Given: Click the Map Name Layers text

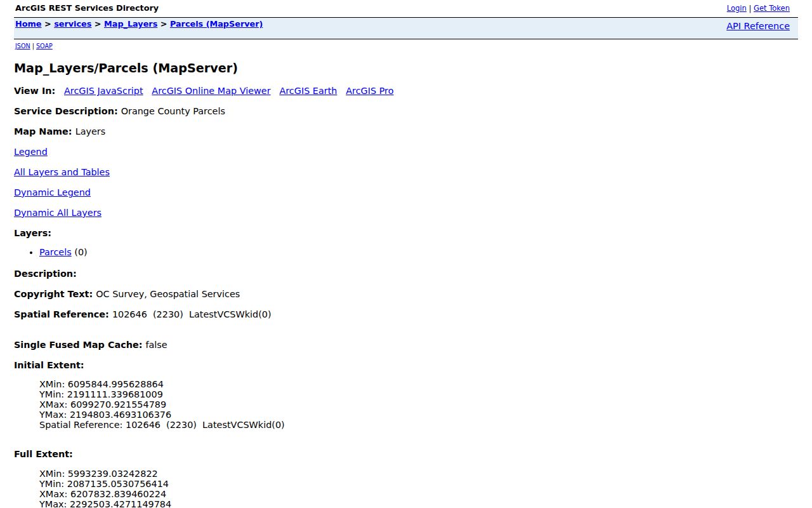Looking at the screenshot, I should [90, 131].
